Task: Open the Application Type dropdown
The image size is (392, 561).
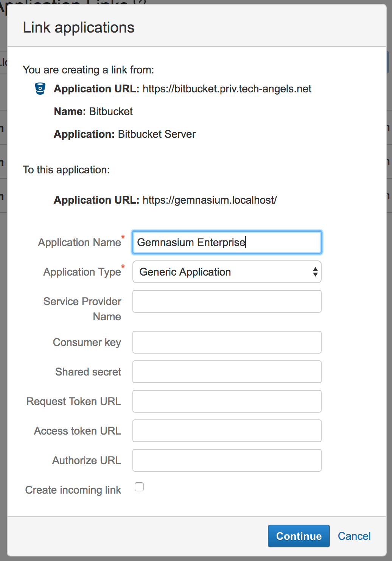Action: [227, 272]
